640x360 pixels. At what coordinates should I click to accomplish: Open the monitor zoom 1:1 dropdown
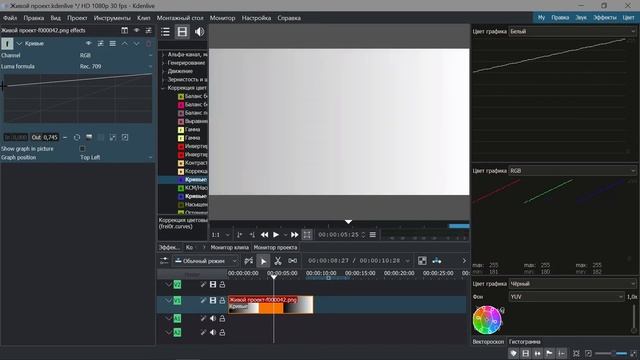point(220,235)
